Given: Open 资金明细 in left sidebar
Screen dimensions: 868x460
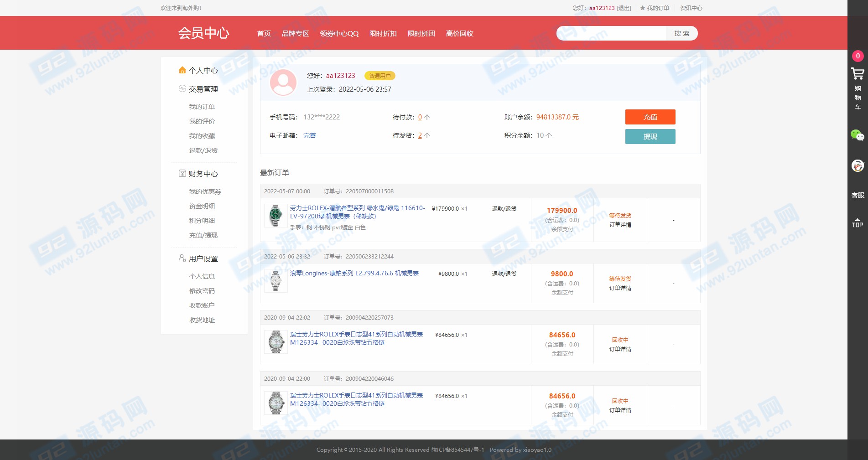Looking at the screenshot, I should click(202, 206).
